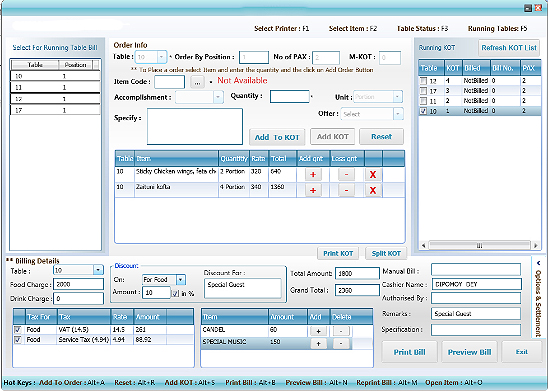548x391 pixels.
Task: Open the Discount On 'For Food' dropdown
Action: (181, 280)
